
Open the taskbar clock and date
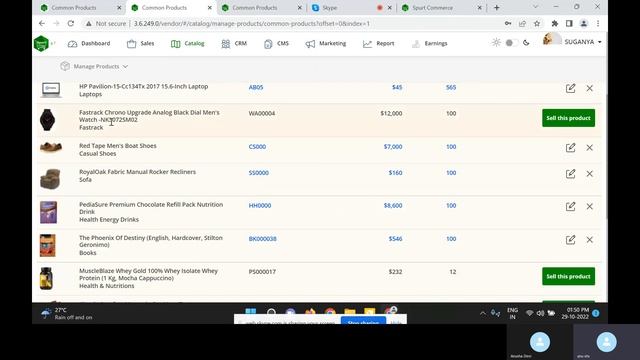(575, 313)
